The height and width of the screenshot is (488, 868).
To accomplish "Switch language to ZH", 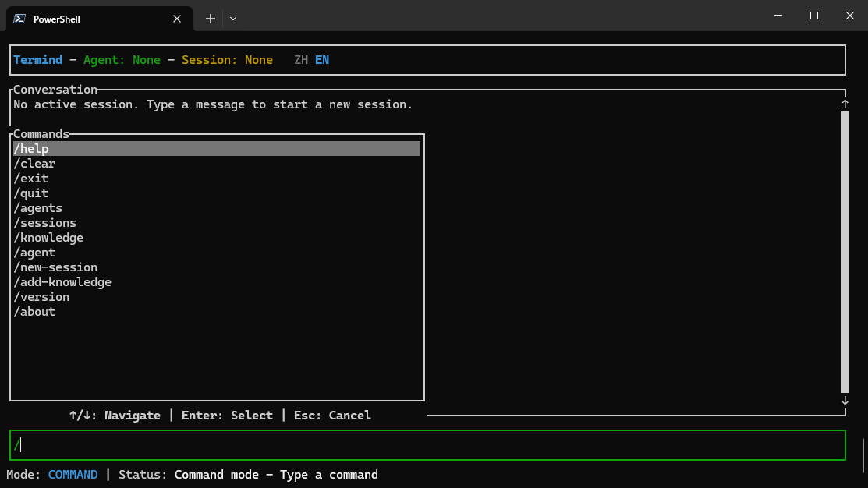I will [x=301, y=60].
